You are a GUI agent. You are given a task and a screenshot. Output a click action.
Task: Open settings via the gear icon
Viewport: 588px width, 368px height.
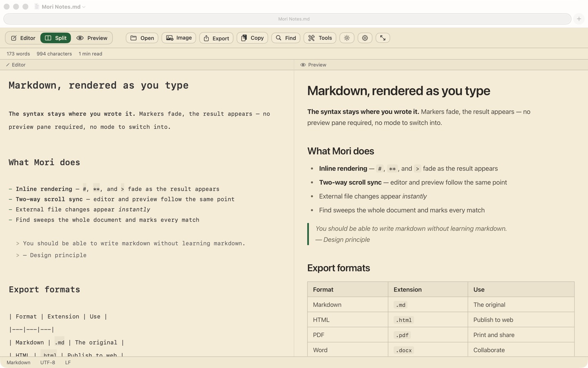(365, 38)
